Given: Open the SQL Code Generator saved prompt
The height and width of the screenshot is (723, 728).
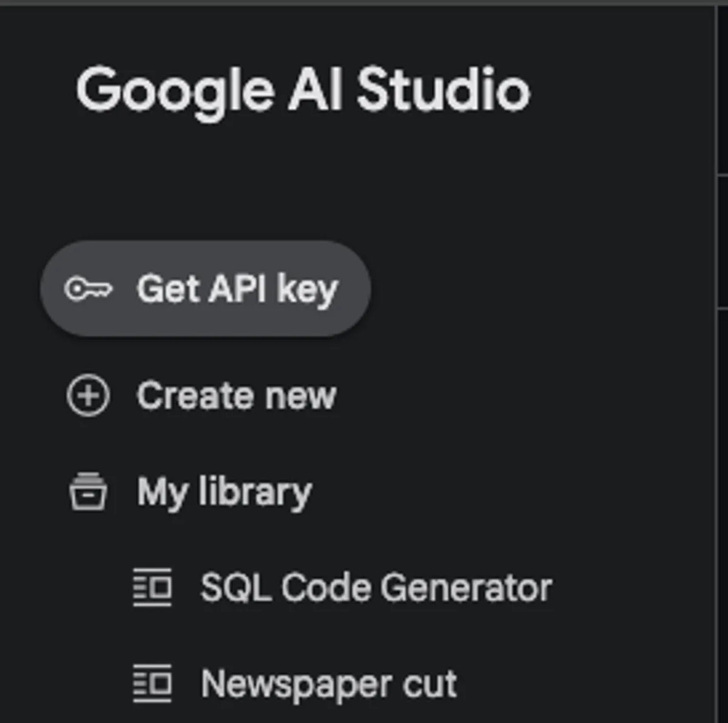Looking at the screenshot, I should pos(376,588).
